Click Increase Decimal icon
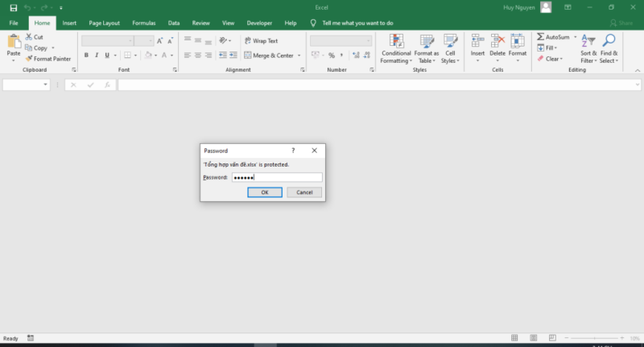The height and width of the screenshot is (347, 644). (x=356, y=55)
